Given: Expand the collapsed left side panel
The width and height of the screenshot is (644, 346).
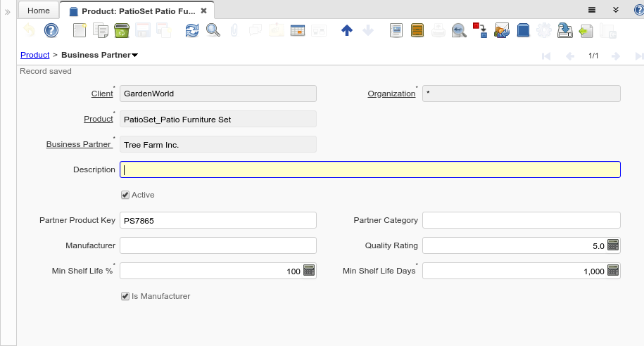Looking at the screenshot, I should pos(8,12).
